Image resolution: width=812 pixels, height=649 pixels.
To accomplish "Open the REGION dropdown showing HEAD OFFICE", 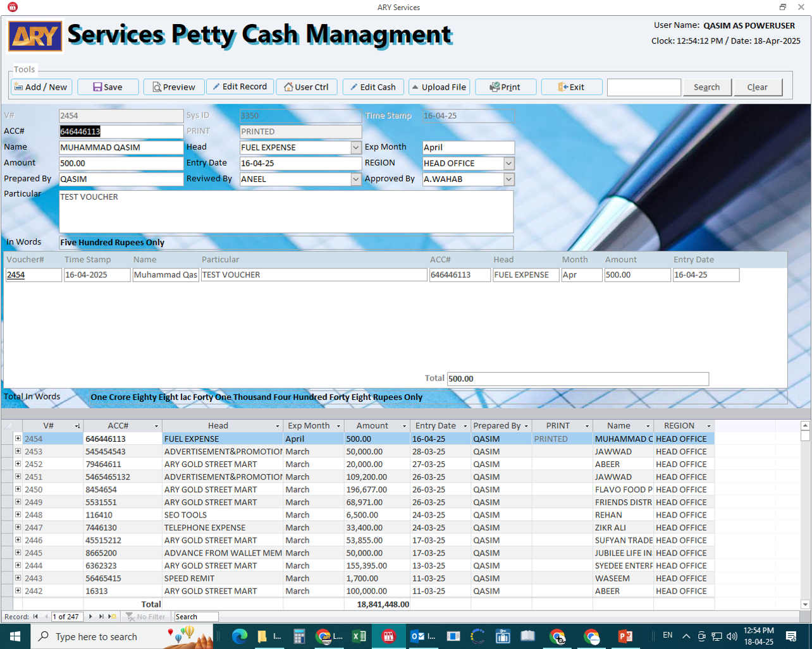I will coord(508,164).
